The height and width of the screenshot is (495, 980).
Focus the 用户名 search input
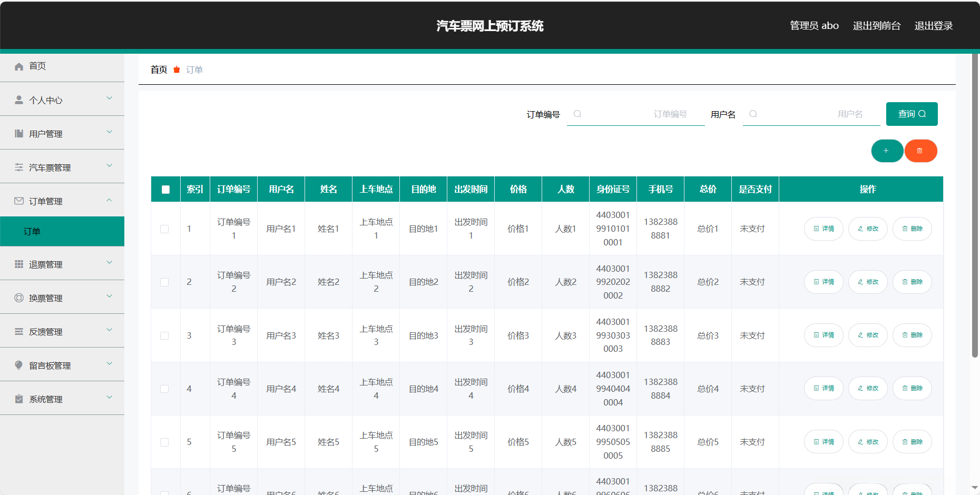click(x=812, y=114)
